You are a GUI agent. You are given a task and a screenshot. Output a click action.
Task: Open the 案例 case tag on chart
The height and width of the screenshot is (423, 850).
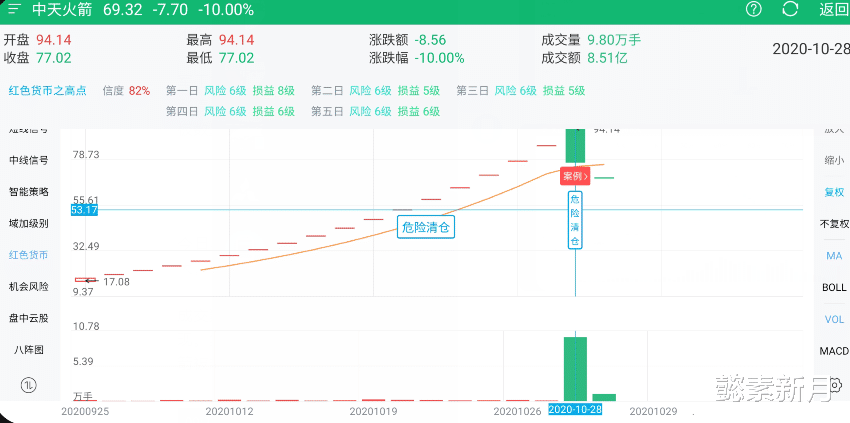(575, 176)
